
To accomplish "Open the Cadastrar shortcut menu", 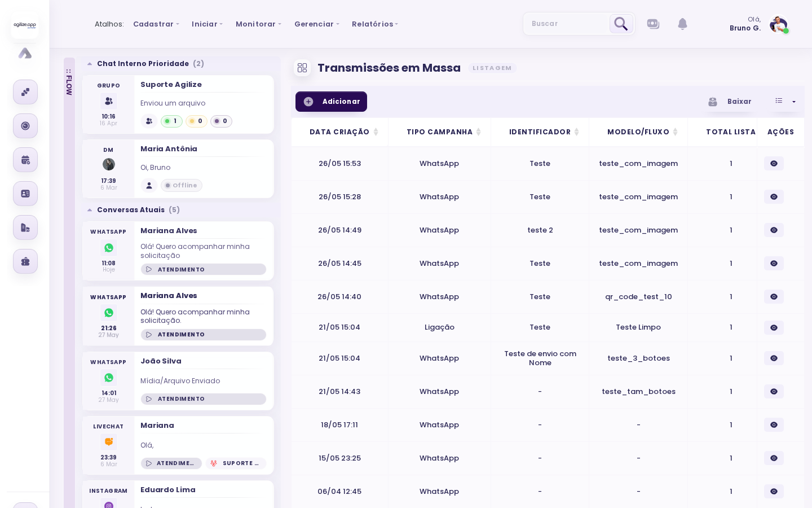I will coord(156,24).
